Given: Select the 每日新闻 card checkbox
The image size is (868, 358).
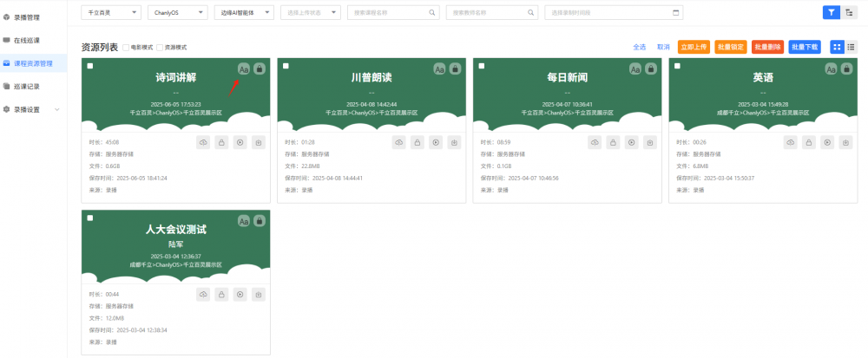Looking at the screenshot, I should [x=482, y=67].
